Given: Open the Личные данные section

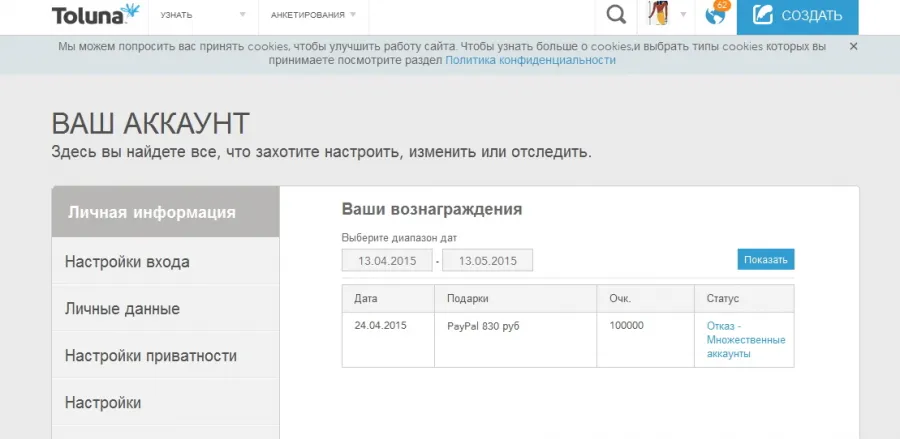Looking at the screenshot, I should click(165, 309).
